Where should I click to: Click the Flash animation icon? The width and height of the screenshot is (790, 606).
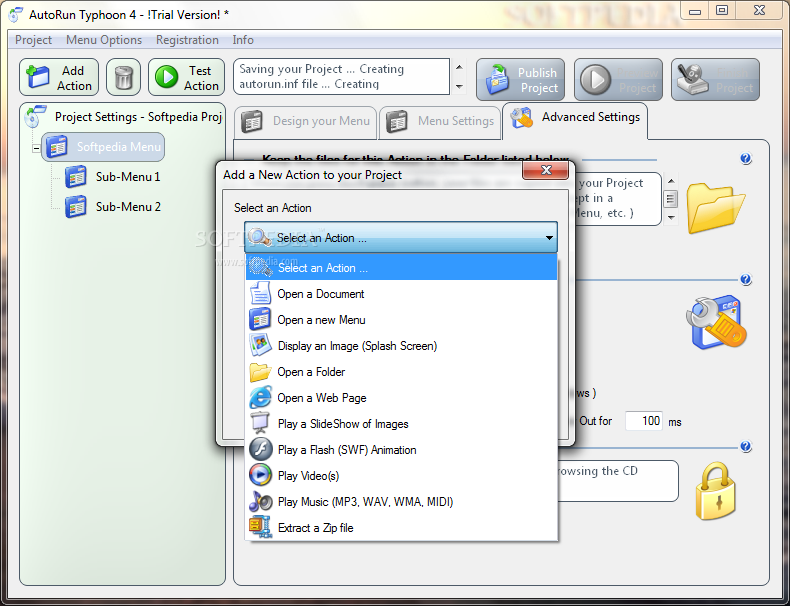[260, 450]
